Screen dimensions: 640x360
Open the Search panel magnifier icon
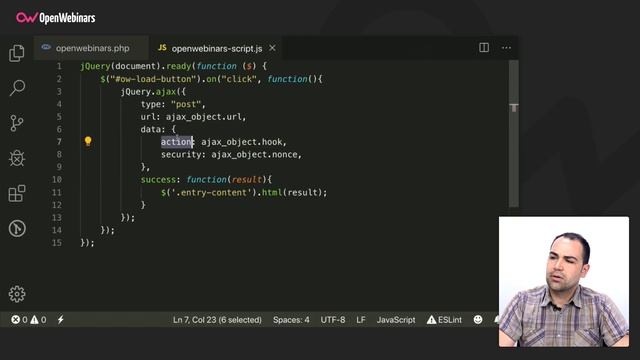pos(17,88)
